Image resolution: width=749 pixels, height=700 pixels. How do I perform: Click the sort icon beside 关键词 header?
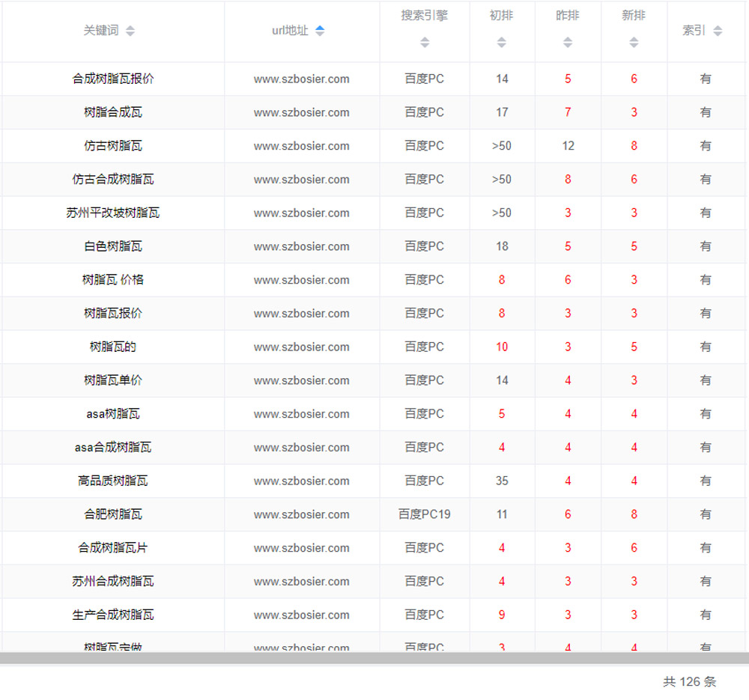tap(130, 31)
